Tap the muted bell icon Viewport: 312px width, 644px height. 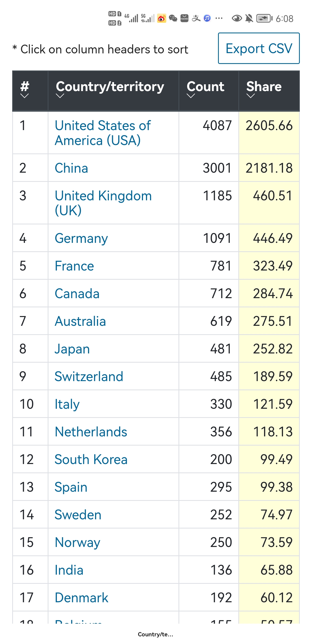[x=249, y=18]
